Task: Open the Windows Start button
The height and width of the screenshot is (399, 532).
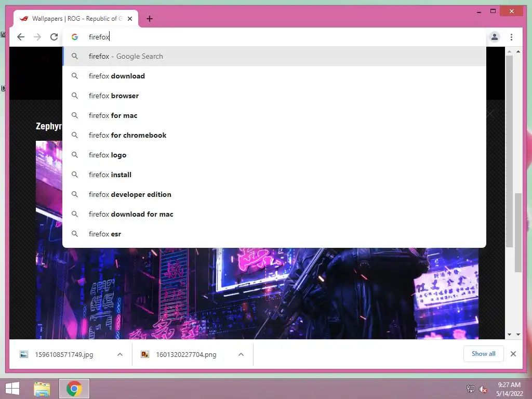Action: point(12,389)
